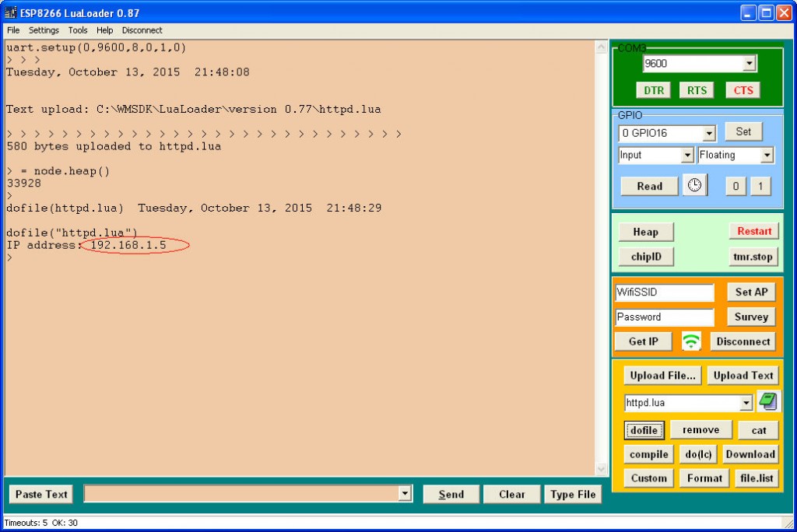Click chipID to read the chip ID
Viewport: 797px width, 532px height.
click(x=645, y=256)
